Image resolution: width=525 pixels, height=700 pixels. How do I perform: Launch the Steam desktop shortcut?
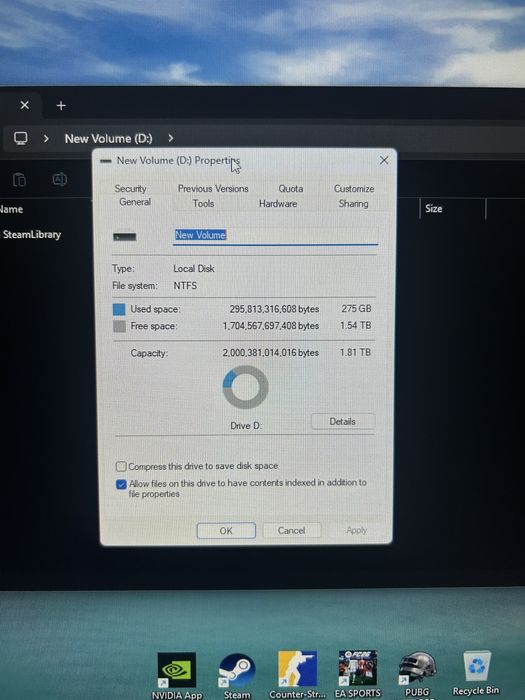click(237, 675)
